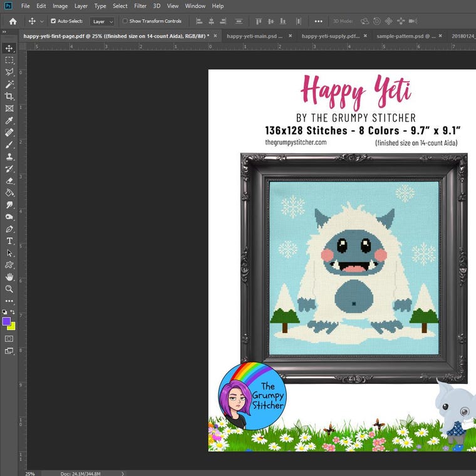Screen dimensions: 476x476
Task: Select the Healing Brush tool
Action: (9, 132)
